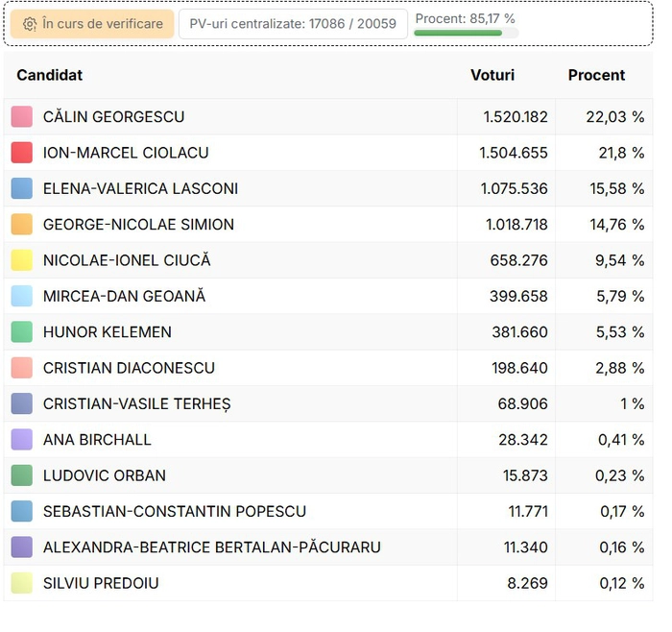Click the 'Procent' column header
The image size is (672, 632).
coord(596,75)
